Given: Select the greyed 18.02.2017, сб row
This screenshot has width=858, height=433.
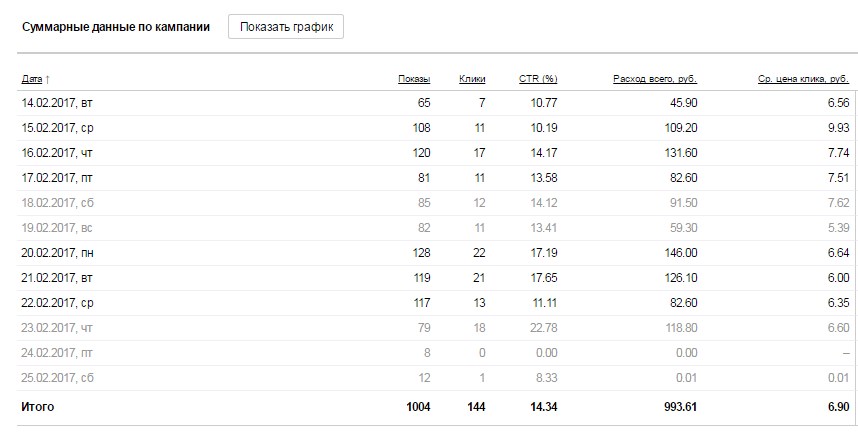Looking at the screenshot, I should (x=56, y=203).
